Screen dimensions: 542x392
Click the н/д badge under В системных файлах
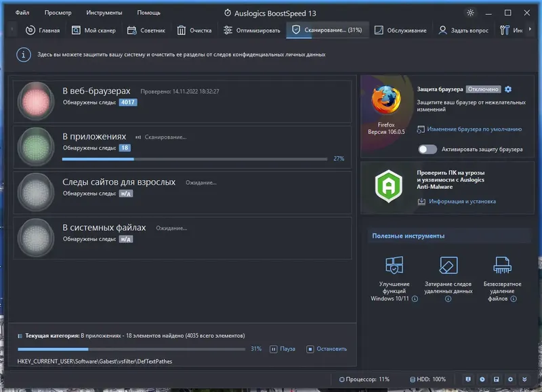(x=126, y=239)
